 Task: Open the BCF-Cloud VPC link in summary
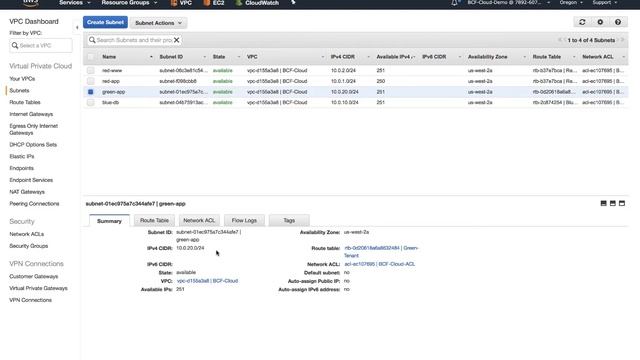coord(207,281)
